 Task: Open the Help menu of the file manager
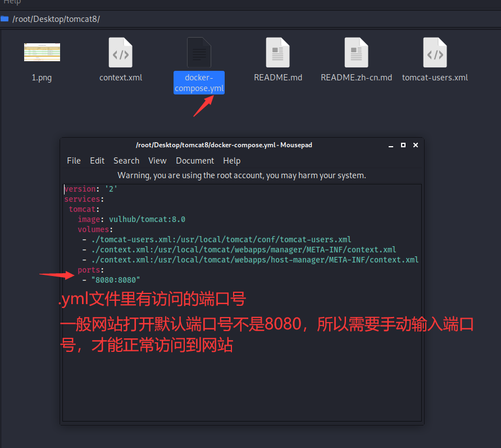pyautogui.click(x=12, y=2)
